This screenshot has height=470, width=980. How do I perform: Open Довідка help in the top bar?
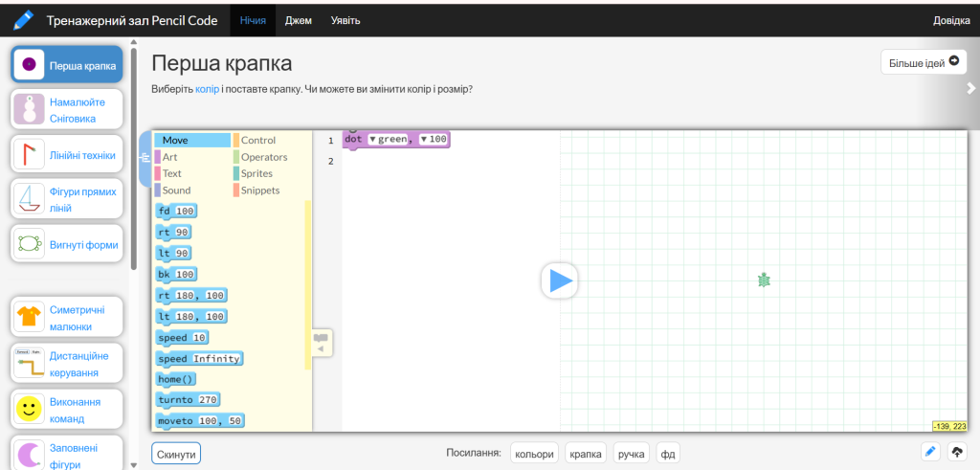tap(951, 21)
